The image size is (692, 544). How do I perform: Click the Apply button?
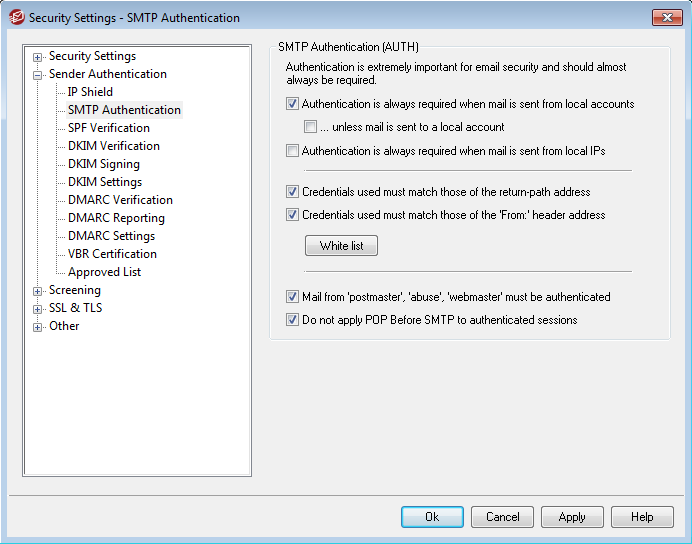(x=572, y=517)
